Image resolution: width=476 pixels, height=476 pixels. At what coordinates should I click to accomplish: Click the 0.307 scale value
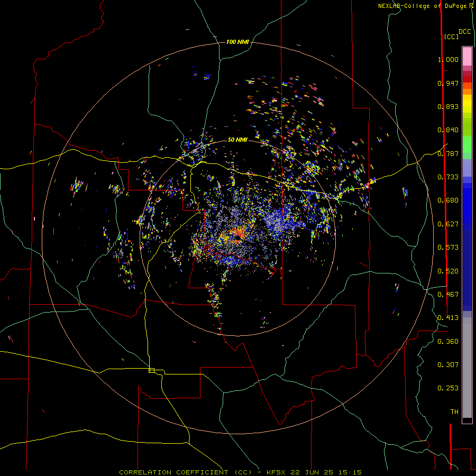pos(448,365)
